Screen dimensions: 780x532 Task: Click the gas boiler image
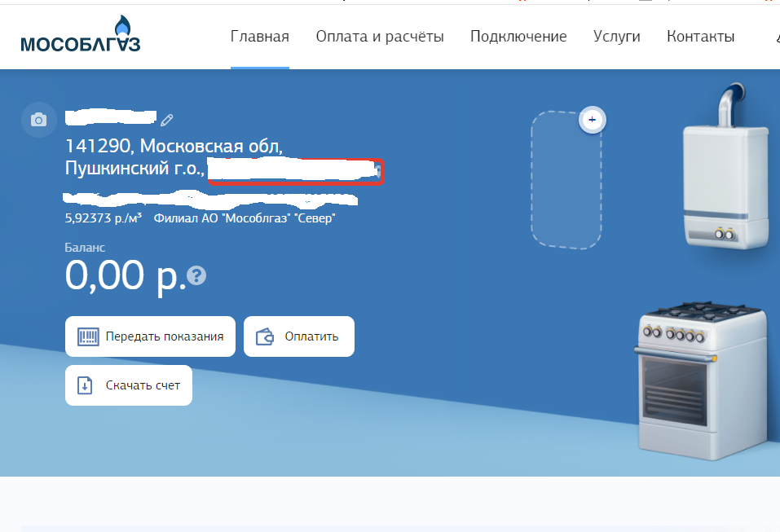(726, 166)
